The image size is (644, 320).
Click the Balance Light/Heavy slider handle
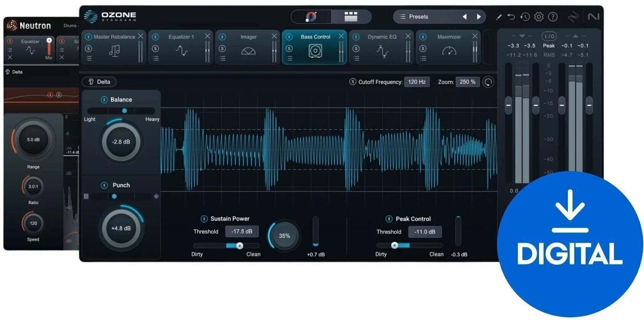point(124,110)
